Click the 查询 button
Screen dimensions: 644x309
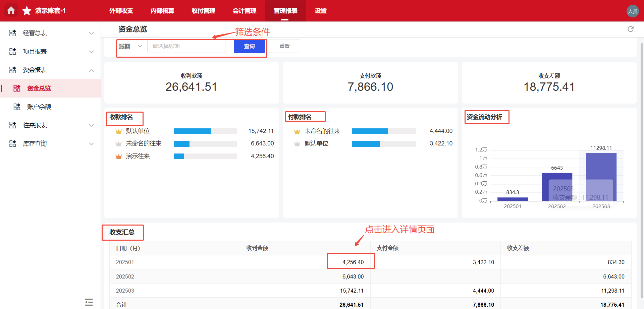click(249, 46)
